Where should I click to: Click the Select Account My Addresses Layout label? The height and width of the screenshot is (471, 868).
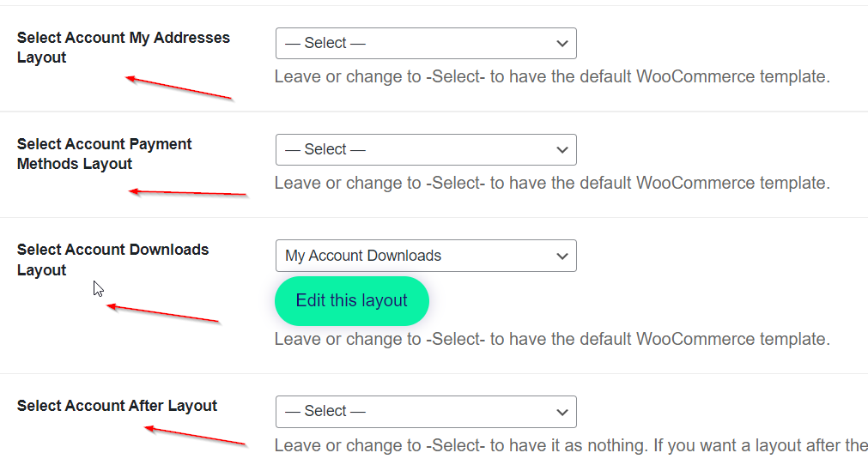(x=123, y=48)
